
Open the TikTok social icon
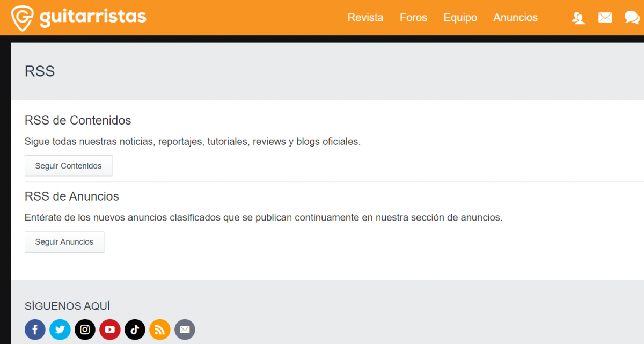tap(135, 330)
